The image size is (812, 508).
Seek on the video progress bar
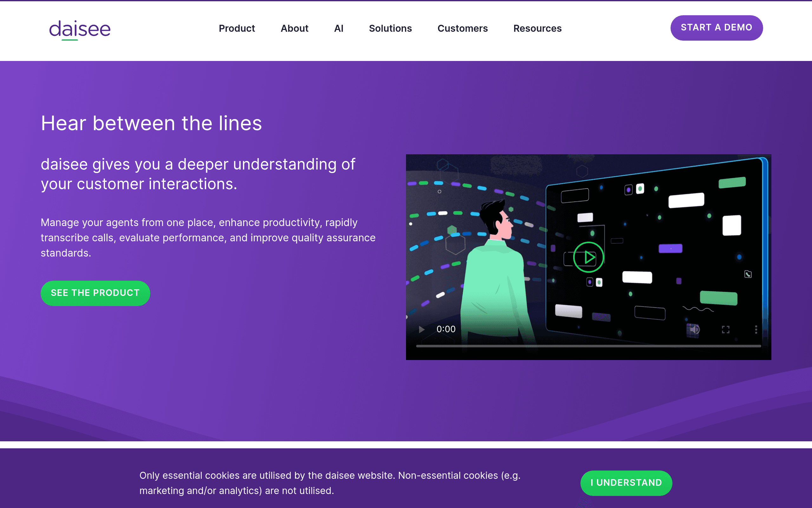coord(588,346)
